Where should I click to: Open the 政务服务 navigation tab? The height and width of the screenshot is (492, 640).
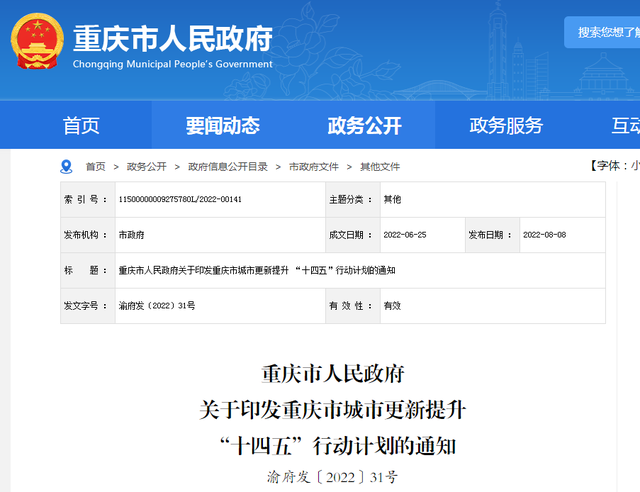(506, 125)
